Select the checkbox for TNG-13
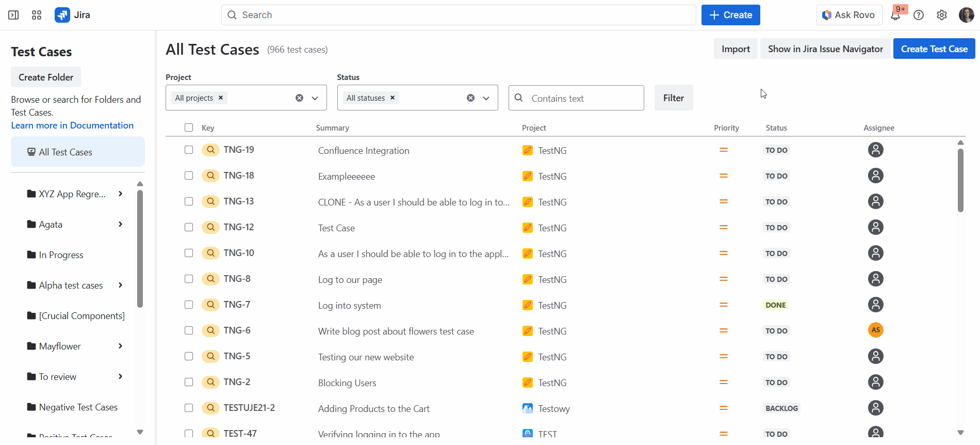Image resolution: width=980 pixels, height=445 pixels. coord(189,201)
